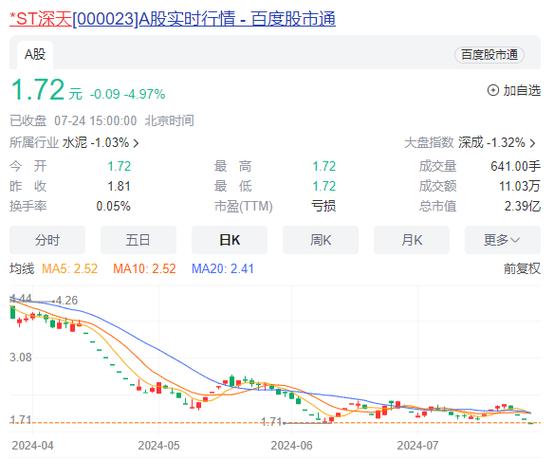
Task: Click the MA5: 2.52 indicator label
Action: (70, 269)
